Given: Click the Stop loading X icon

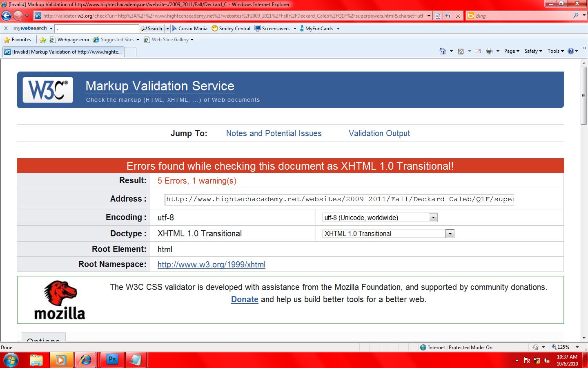Looking at the screenshot, I should [458, 16].
